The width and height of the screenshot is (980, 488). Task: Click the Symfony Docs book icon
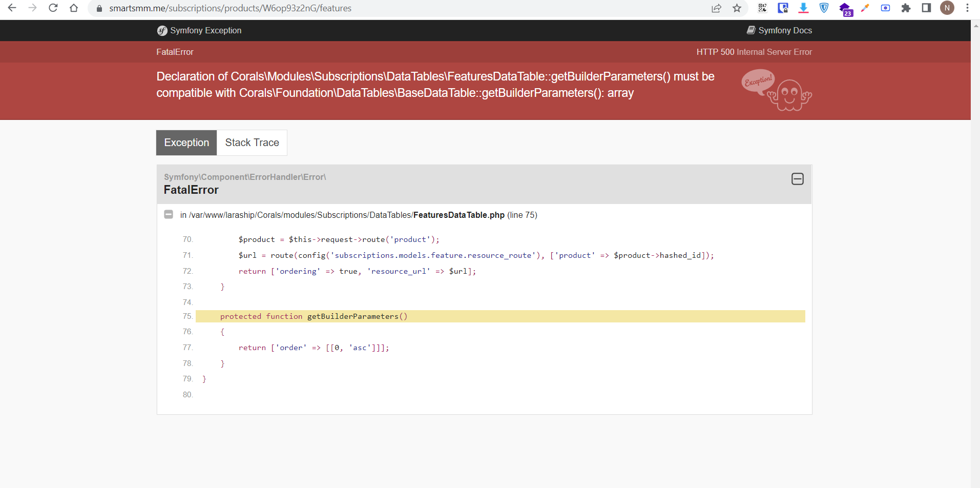click(x=751, y=30)
